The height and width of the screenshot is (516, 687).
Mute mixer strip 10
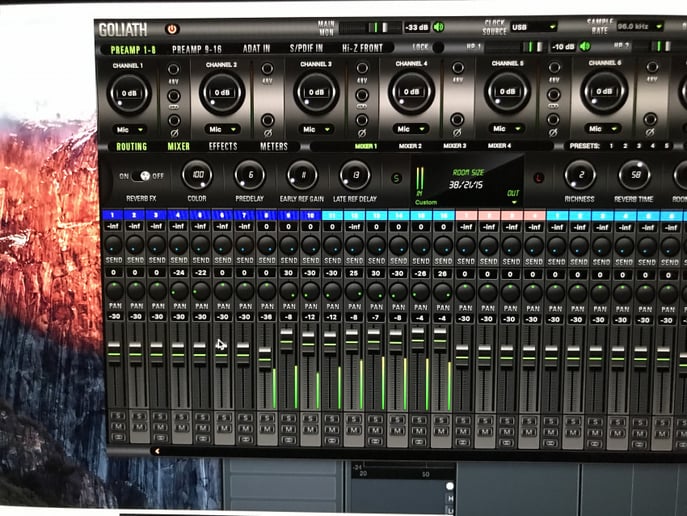[310, 429]
